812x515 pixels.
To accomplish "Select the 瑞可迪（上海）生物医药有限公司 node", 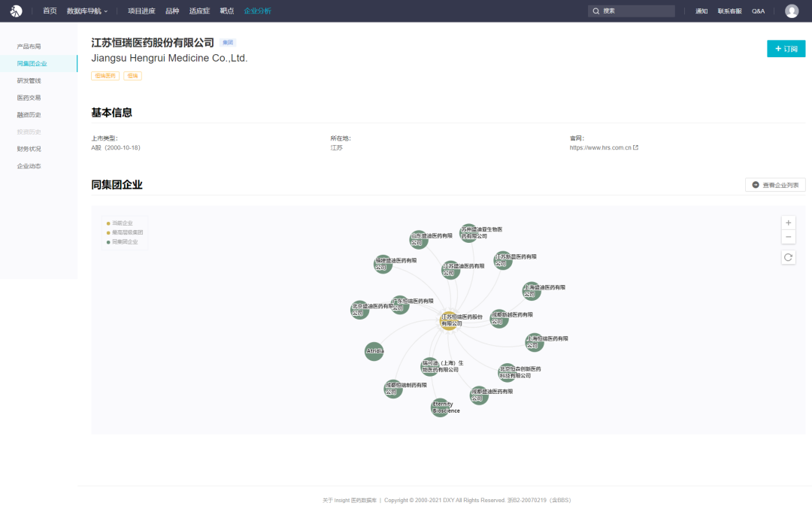I will tap(430, 366).
